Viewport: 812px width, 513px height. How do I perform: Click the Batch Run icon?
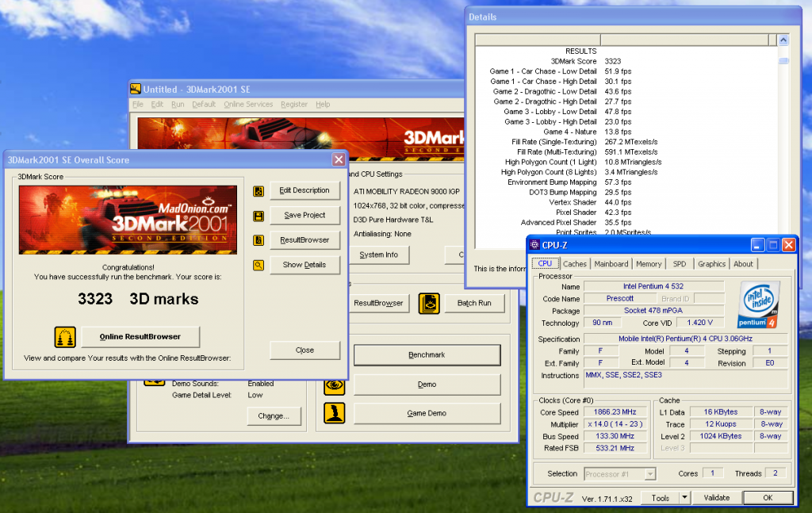(x=429, y=304)
